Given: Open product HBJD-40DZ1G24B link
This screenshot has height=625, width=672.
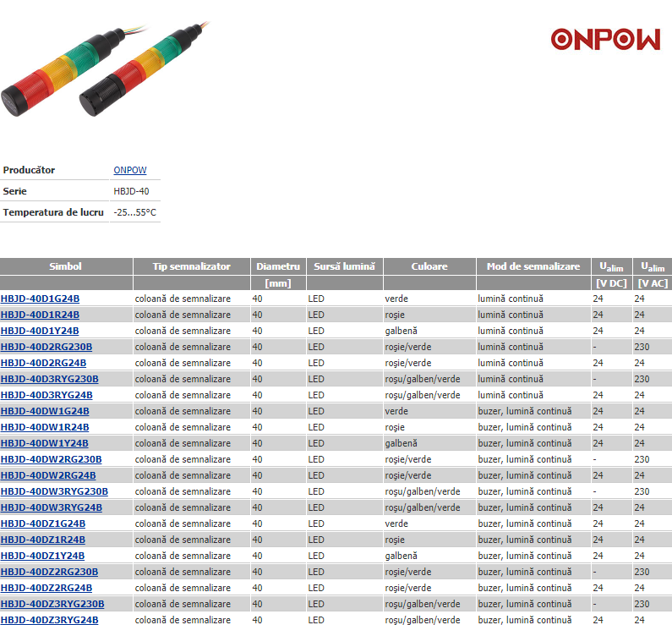Looking at the screenshot, I should click(x=43, y=524).
